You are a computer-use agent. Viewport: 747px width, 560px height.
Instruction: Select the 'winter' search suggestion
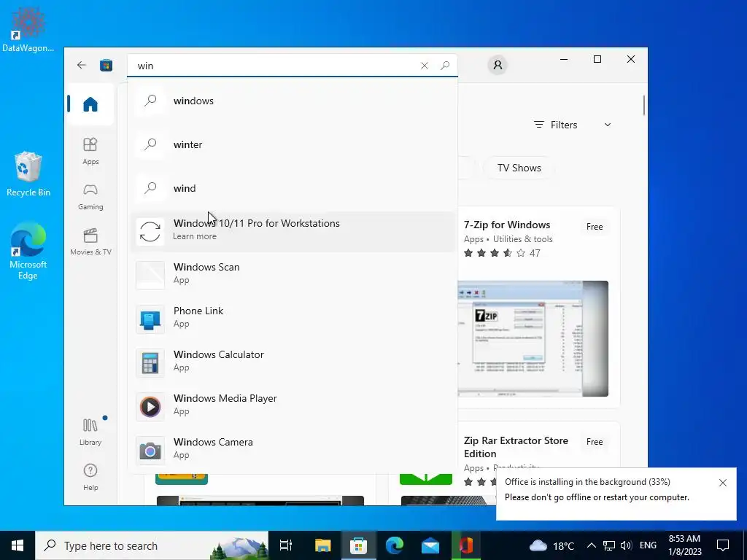click(x=293, y=145)
